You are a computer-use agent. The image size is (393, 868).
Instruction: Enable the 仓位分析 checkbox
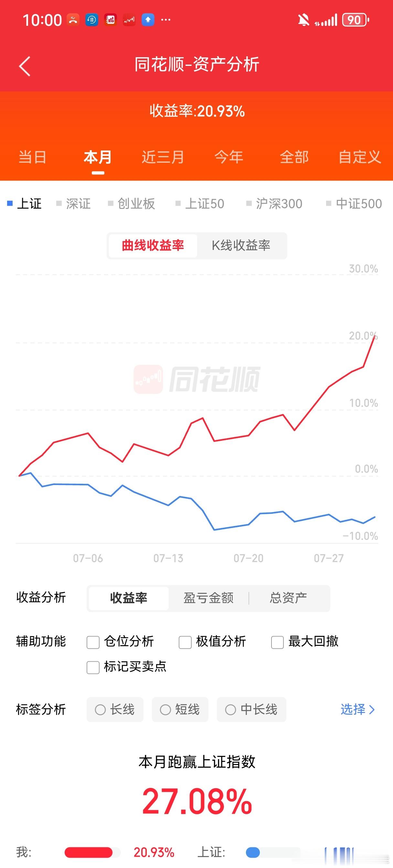click(x=93, y=642)
